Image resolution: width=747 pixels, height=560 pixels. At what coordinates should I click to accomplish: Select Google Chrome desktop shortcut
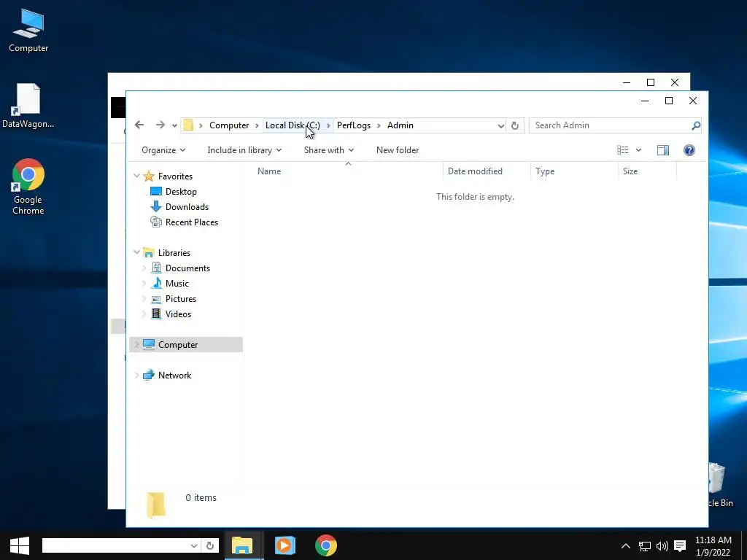(28, 187)
